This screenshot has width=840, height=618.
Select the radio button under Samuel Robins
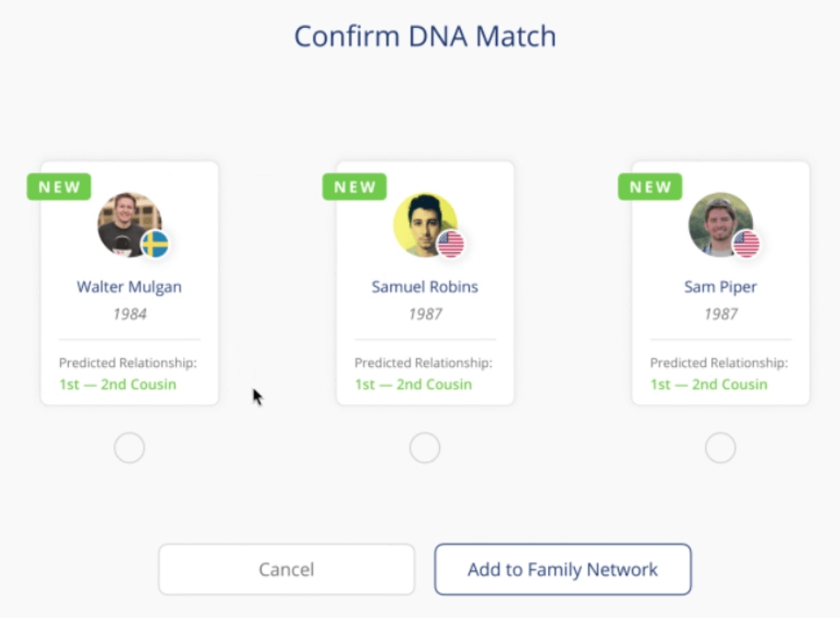click(x=424, y=447)
